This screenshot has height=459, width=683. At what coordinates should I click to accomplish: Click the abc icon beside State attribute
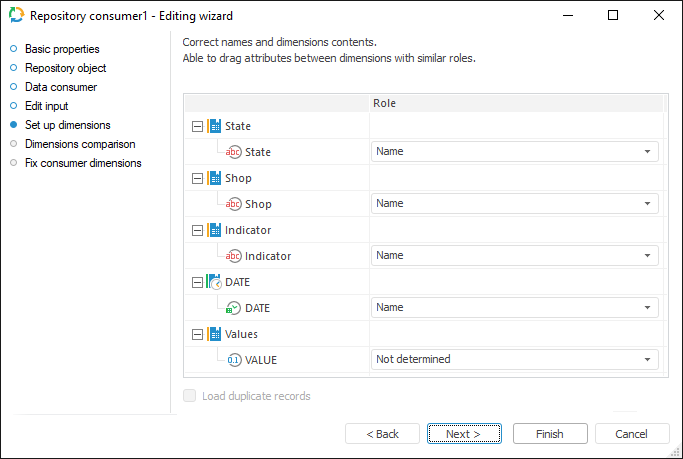click(x=234, y=152)
